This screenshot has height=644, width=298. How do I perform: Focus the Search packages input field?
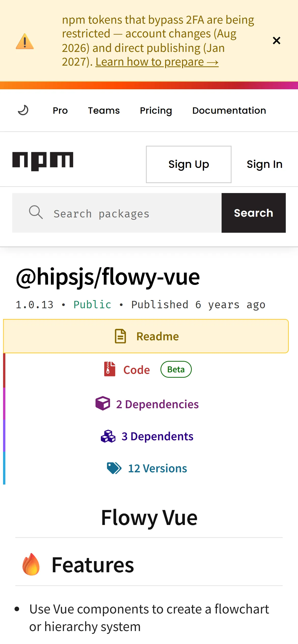(117, 213)
